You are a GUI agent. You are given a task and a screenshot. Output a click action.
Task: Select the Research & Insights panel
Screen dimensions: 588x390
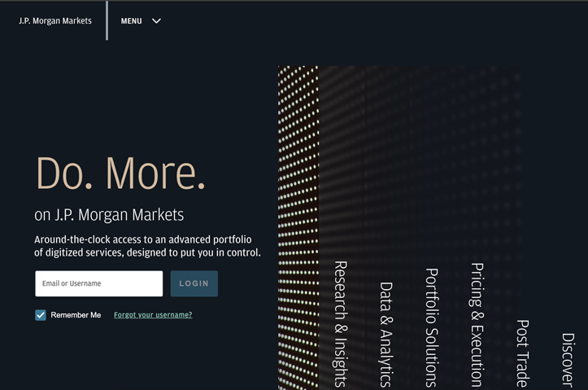[341, 324]
